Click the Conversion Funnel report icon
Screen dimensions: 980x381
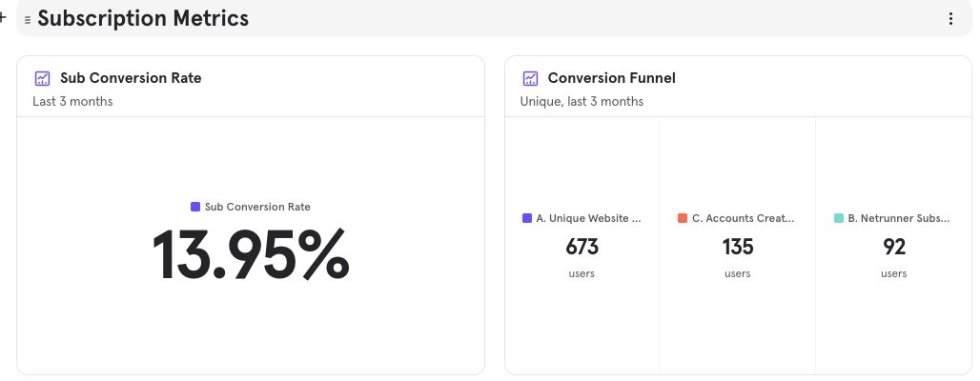(530, 78)
